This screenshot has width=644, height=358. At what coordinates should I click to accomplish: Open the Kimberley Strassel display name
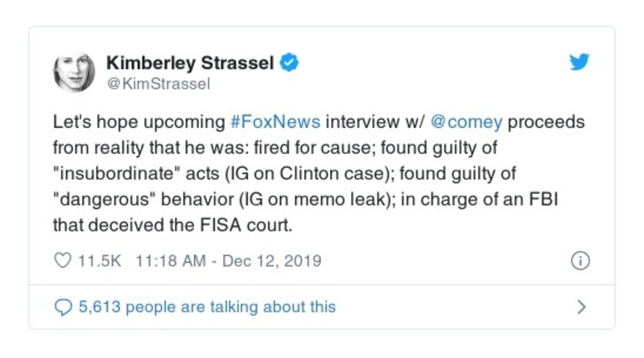190,63
